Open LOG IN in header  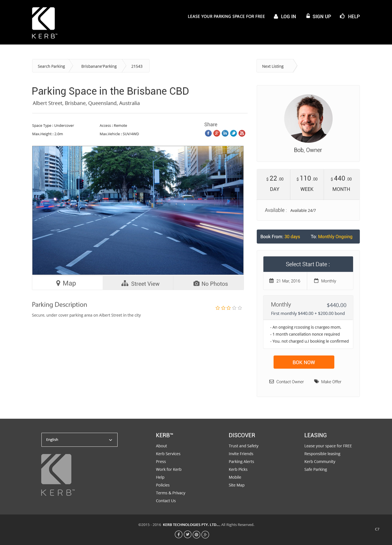tap(285, 16)
